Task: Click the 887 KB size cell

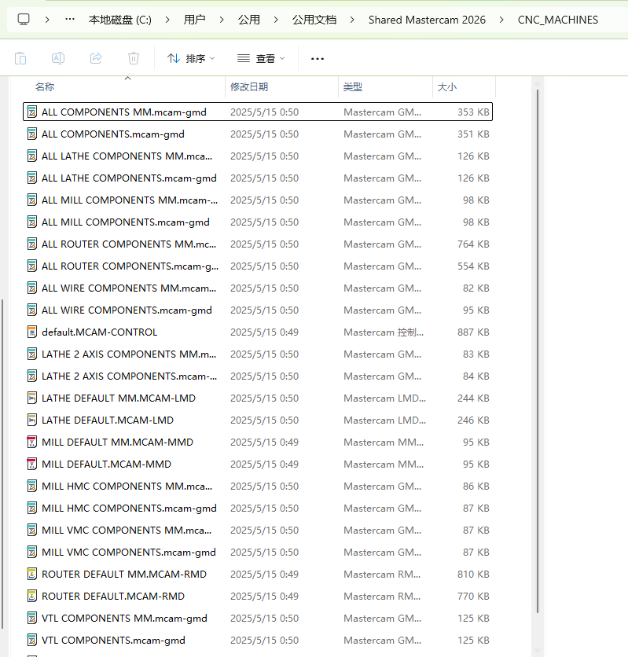Action: 473,332
